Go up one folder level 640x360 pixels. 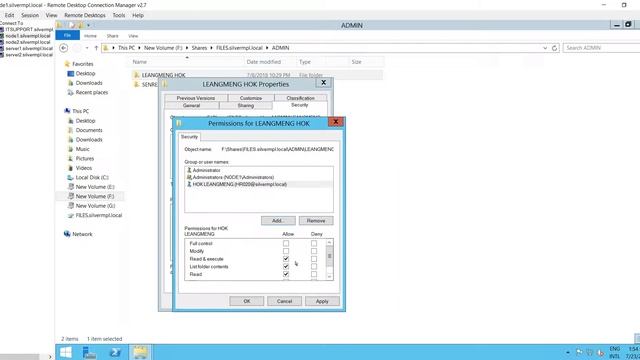pyautogui.click(x=96, y=48)
